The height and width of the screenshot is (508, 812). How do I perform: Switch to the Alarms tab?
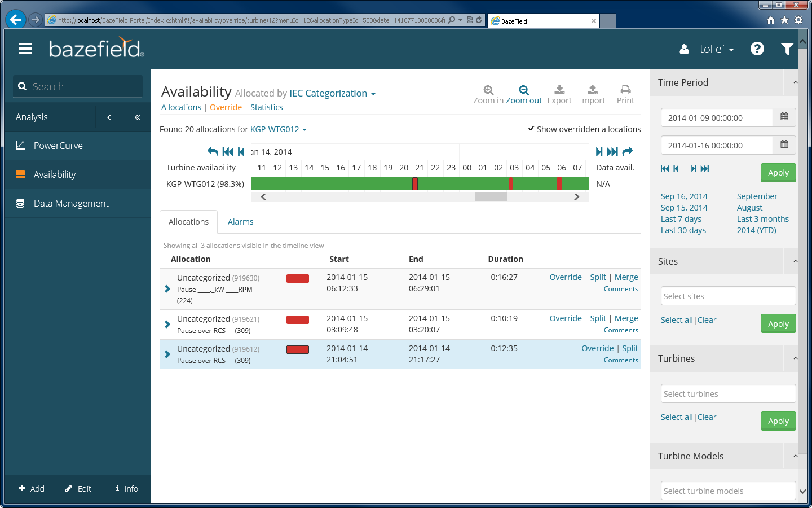pyautogui.click(x=241, y=222)
